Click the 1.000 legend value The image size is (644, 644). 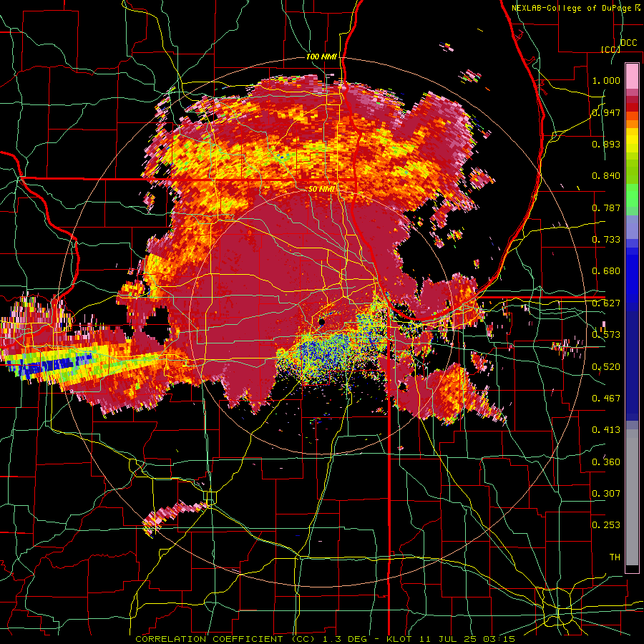[606, 80]
